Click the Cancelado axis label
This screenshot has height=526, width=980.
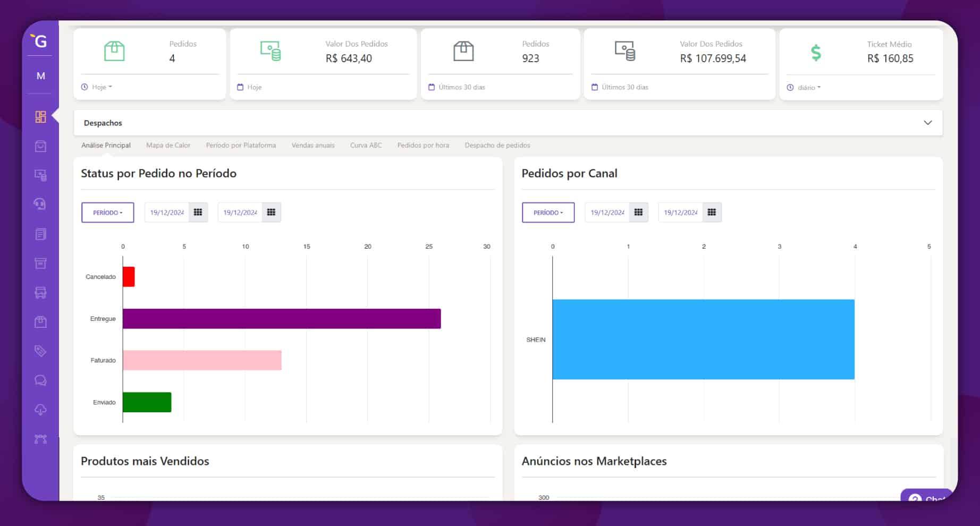click(100, 277)
